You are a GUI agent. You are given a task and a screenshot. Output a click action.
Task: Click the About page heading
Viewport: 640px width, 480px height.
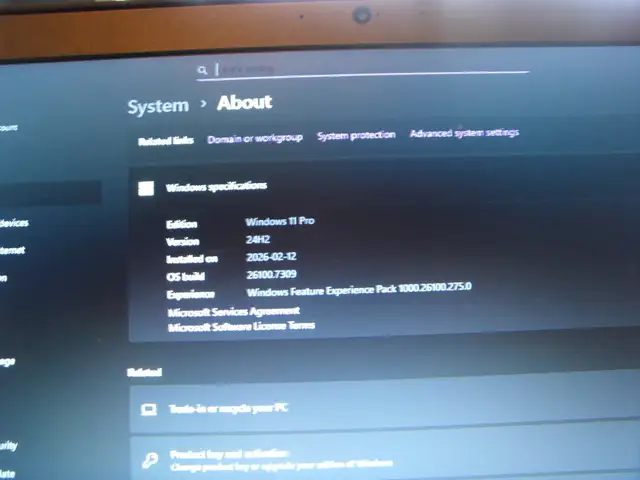(244, 102)
